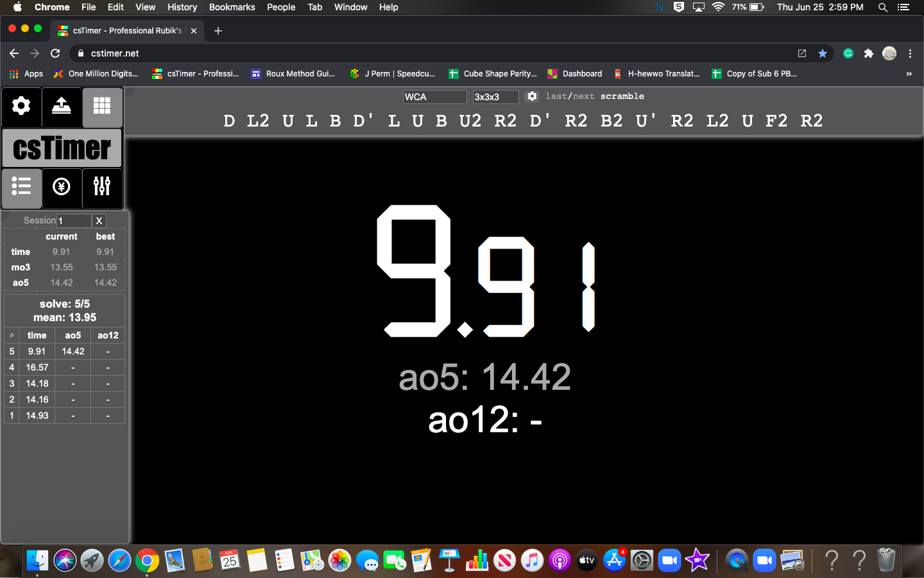Open App Store from the Dock
Screen dimensions: 924x578
click(x=615, y=561)
